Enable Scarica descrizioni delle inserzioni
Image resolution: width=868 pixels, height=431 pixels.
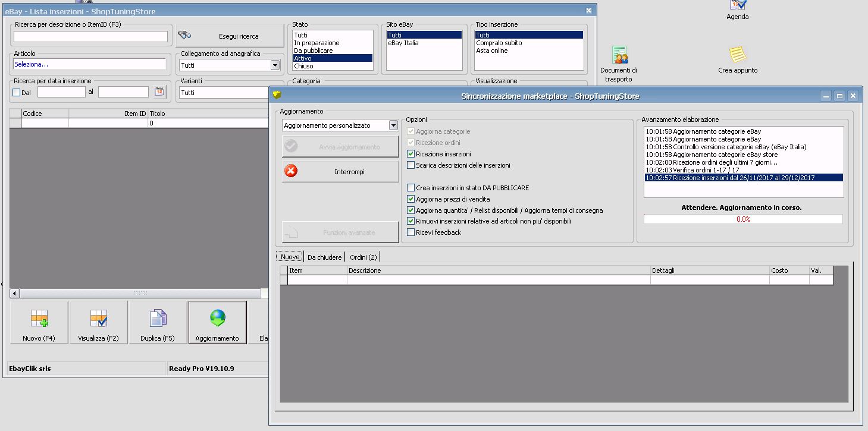tap(411, 165)
